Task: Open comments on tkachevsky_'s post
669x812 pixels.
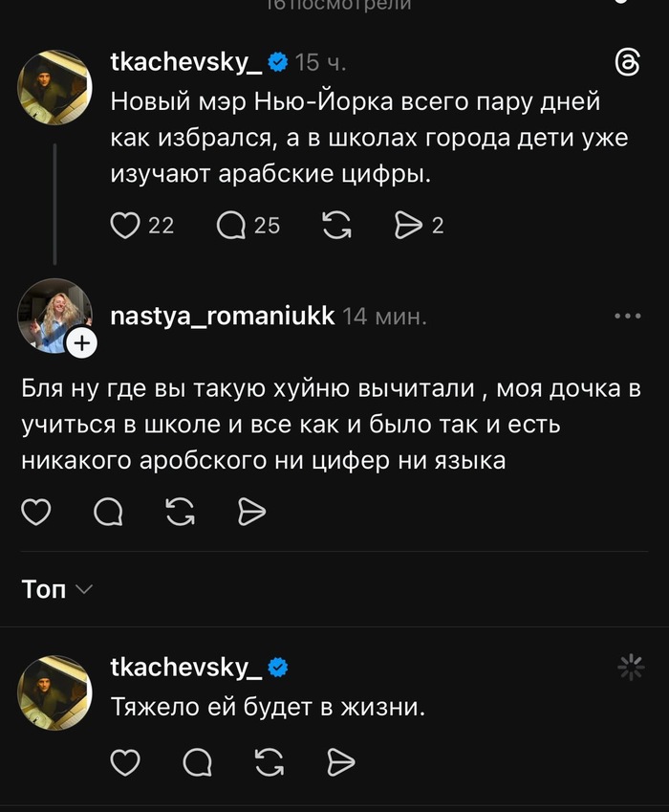Action: coord(234,226)
